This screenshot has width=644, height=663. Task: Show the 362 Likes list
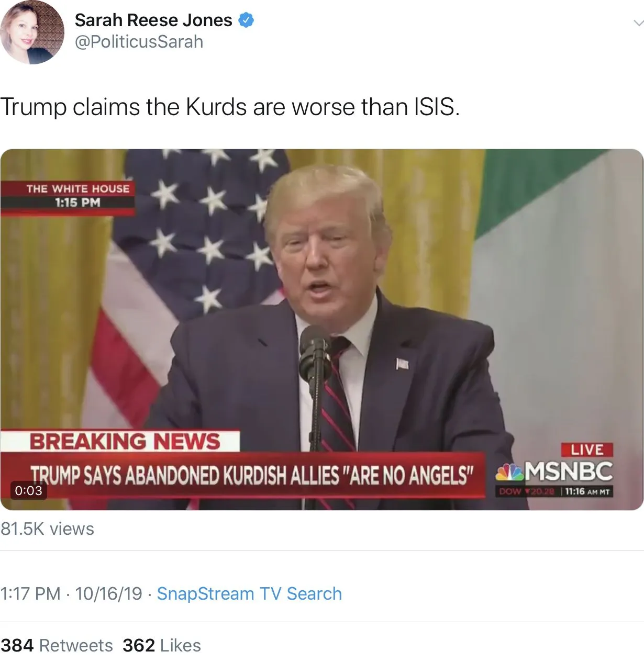[x=162, y=645]
